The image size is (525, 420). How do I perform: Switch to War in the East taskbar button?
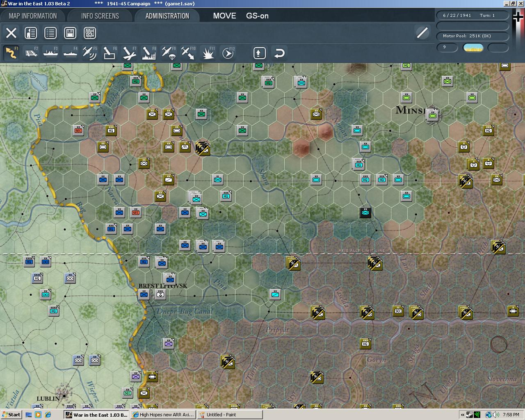[x=97, y=415]
